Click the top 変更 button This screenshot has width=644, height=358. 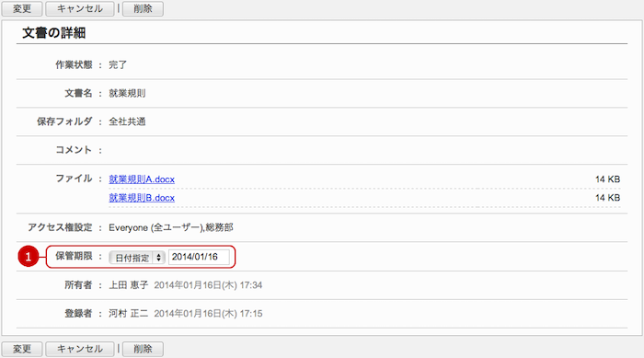[22, 8]
